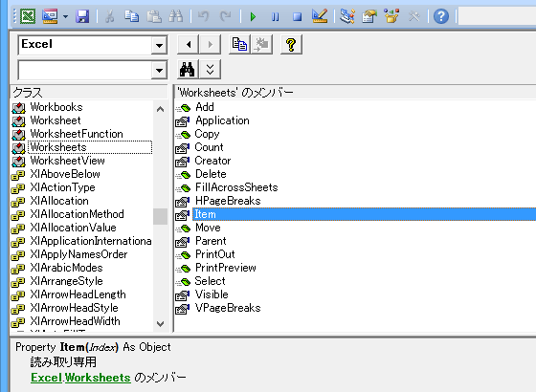The height and width of the screenshot is (392, 536).
Task: Expand search results with chevron button
Action: click(210, 70)
